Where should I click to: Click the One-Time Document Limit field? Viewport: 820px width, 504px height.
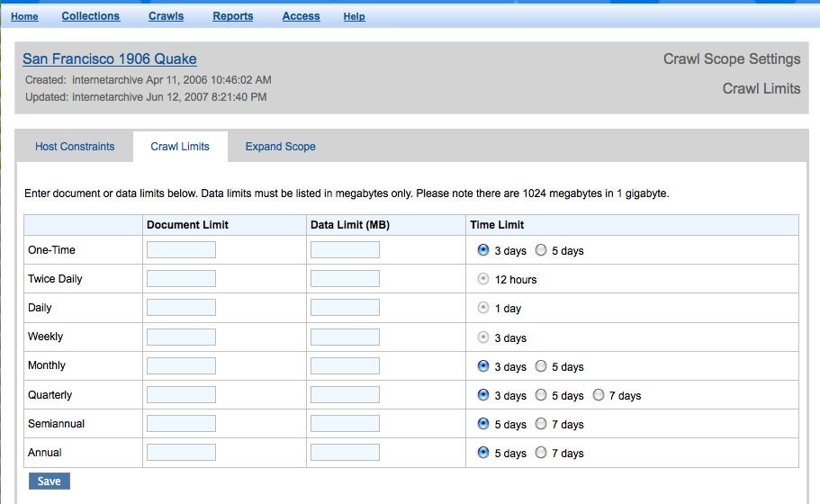point(181,250)
